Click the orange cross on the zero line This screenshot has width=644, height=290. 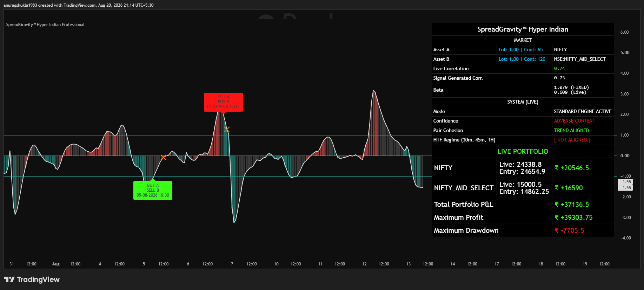point(163,157)
